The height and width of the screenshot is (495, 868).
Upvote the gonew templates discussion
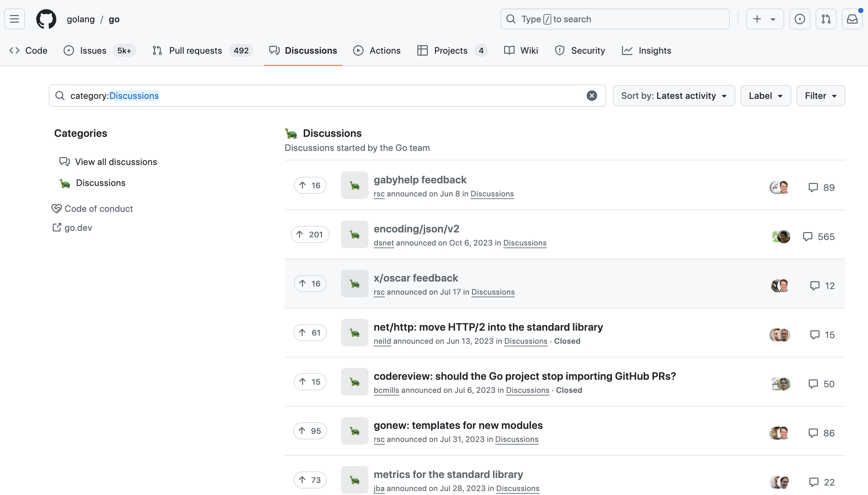coord(310,431)
